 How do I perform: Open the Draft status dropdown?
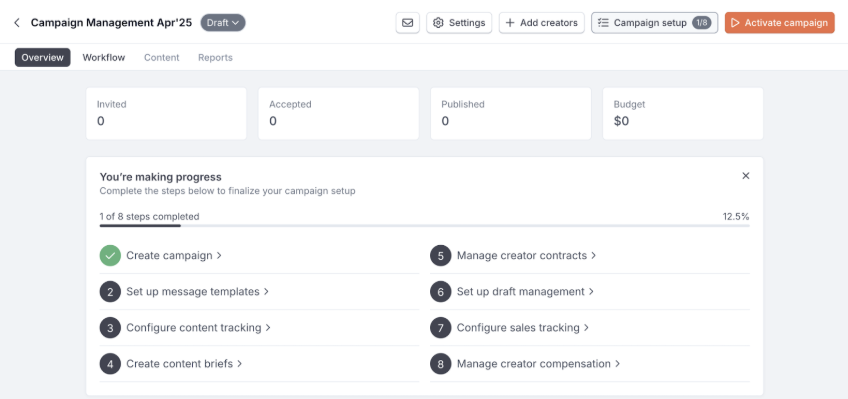click(x=223, y=23)
